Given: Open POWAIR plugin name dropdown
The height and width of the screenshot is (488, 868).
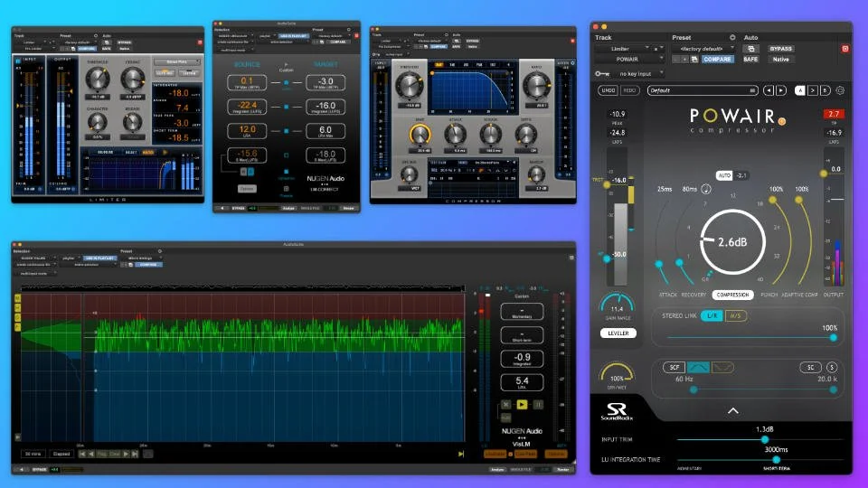Looking at the screenshot, I should click(x=629, y=60).
